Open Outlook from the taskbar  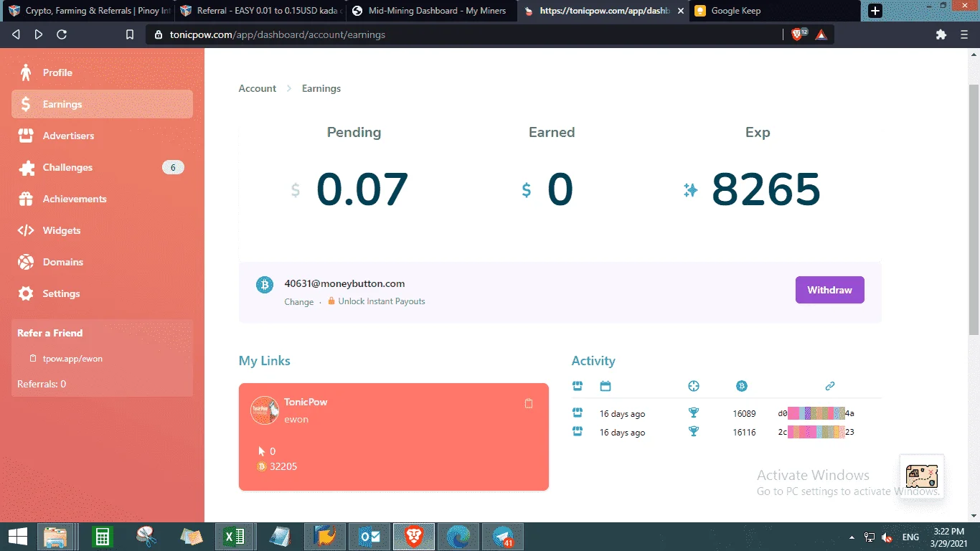click(369, 537)
